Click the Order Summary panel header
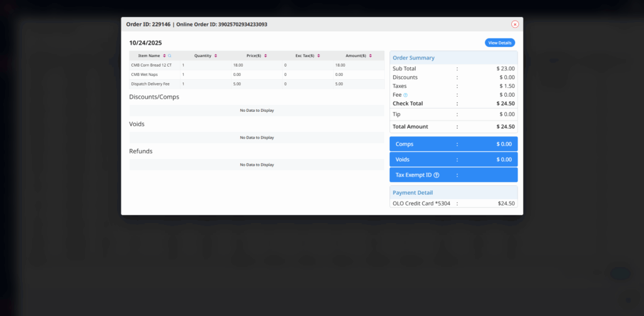 coord(453,58)
